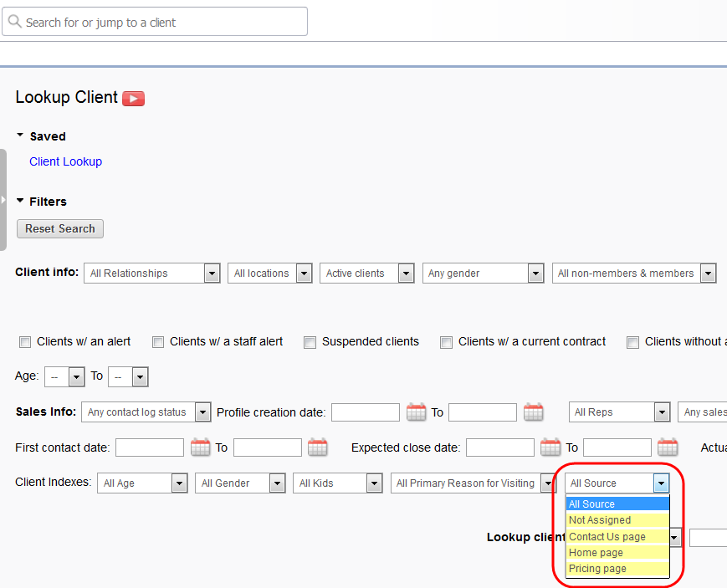
Task: Check Clients w/ an alert
Action: tap(25, 341)
